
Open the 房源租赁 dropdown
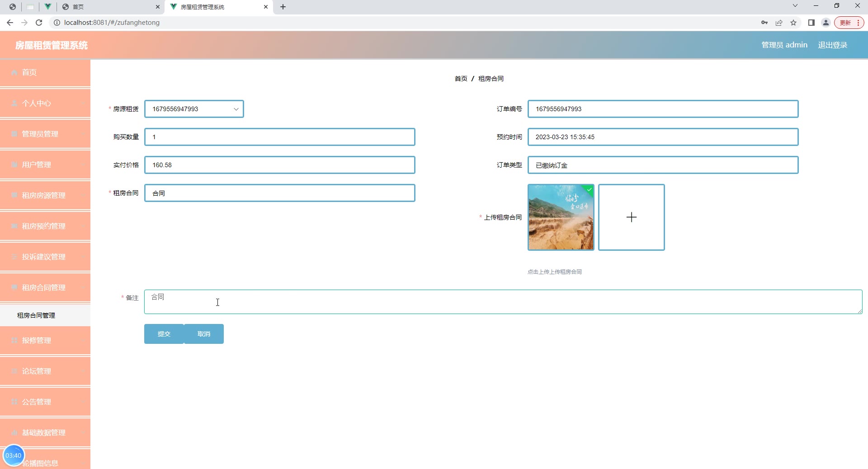[194, 109]
